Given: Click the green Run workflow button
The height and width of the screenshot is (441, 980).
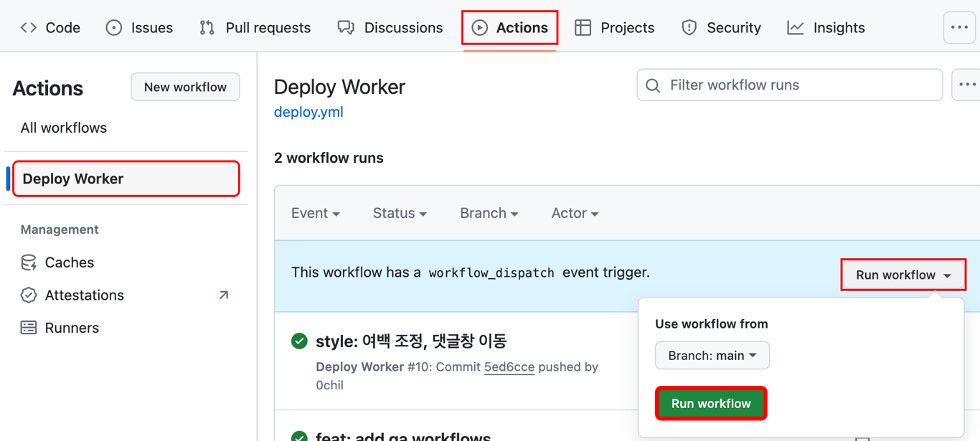Looking at the screenshot, I should (x=711, y=403).
